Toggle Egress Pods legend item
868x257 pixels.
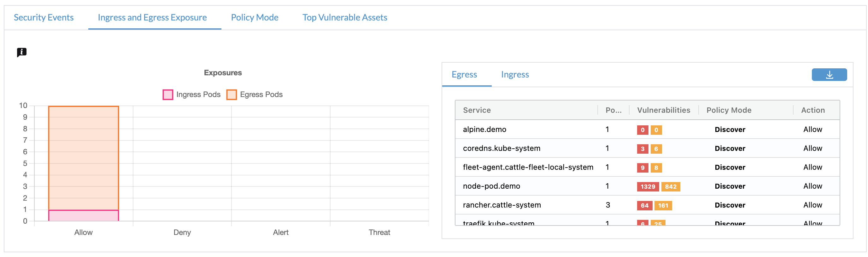click(x=255, y=94)
